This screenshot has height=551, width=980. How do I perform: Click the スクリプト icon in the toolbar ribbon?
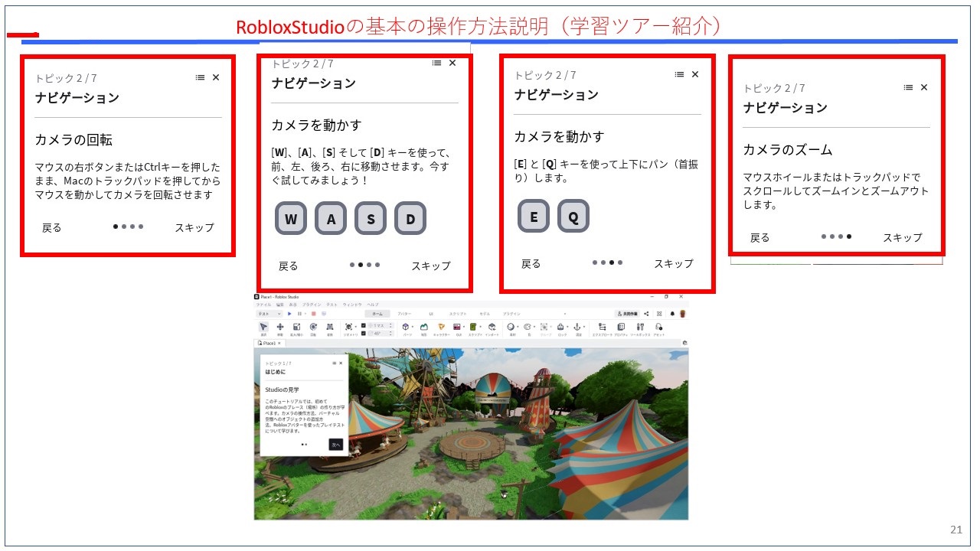474,328
